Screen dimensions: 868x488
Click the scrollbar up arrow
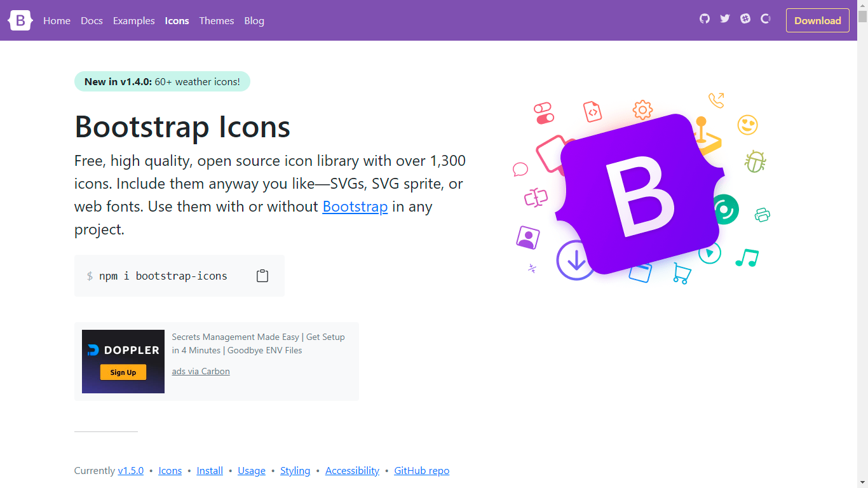862,6
